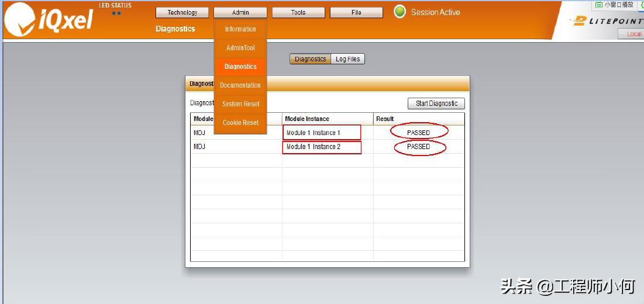This screenshot has height=304, width=644.
Task: Select Diagnostics in Admin dropdown
Action: pyautogui.click(x=240, y=67)
